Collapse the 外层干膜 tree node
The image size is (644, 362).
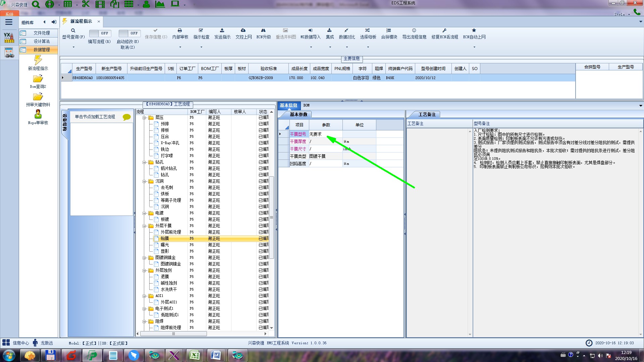[x=144, y=226]
